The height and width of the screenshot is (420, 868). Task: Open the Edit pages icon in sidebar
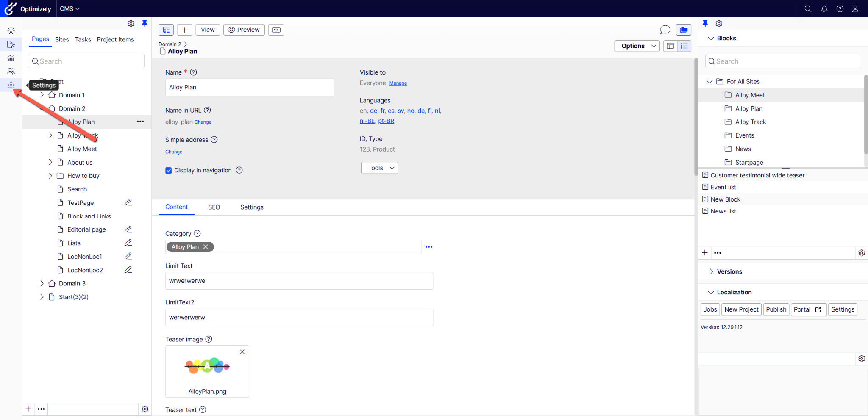pos(11,44)
